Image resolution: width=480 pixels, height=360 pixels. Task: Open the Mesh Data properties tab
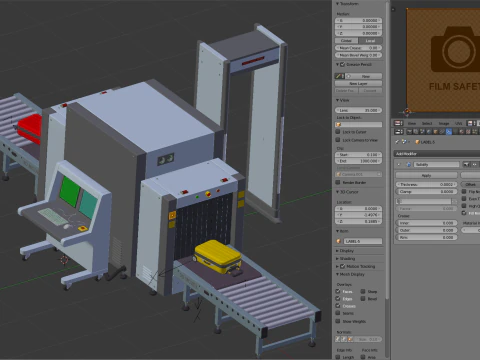pyautogui.click(x=455, y=131)
